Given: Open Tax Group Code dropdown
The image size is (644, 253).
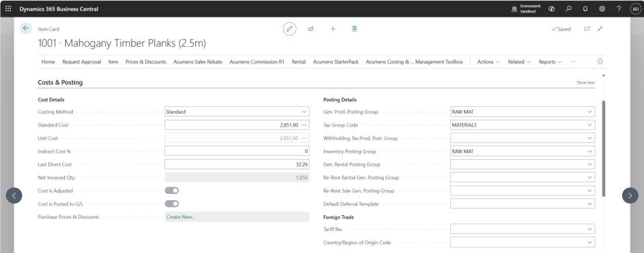Looking at the screenshot, I should click(x=590, y=125).
